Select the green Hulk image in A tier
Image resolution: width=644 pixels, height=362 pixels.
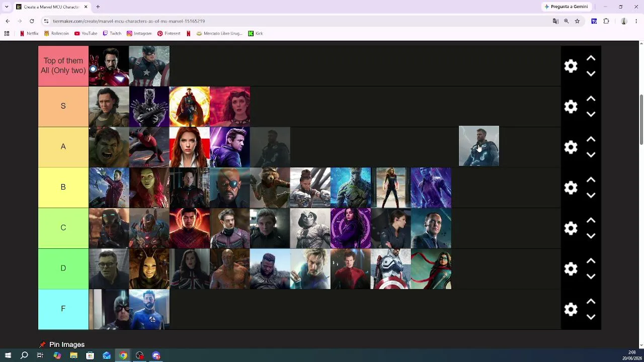109,147
